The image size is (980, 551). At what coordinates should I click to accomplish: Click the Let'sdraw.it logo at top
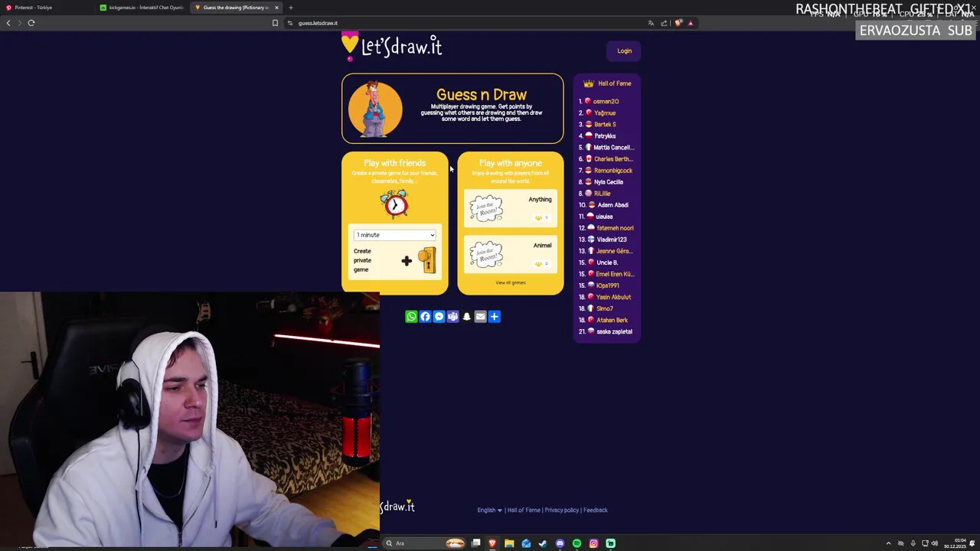pyautogui.click(x=392, y=47)
